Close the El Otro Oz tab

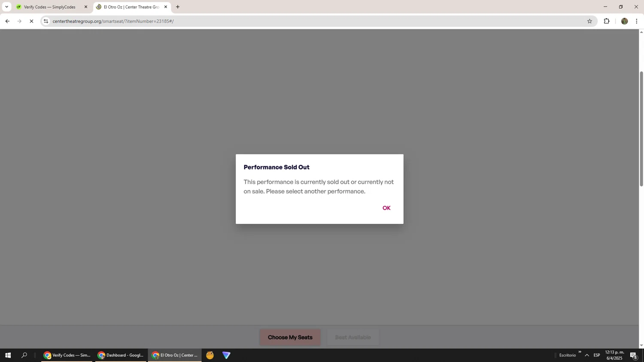(x=166, y=7)
